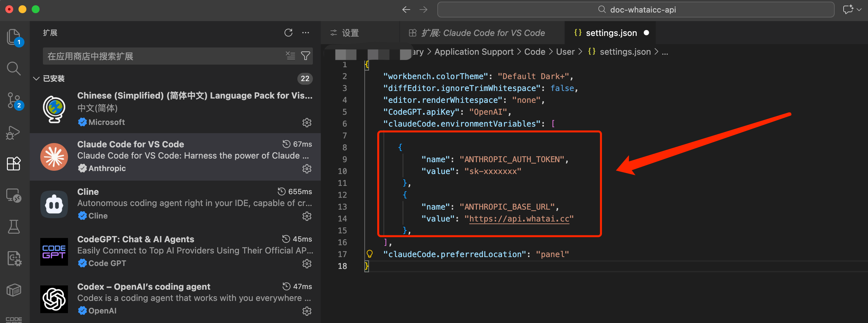Open CodeGPT extension gear menu
The width and height of the screenshot is (868, 323).
click(307, 263)
